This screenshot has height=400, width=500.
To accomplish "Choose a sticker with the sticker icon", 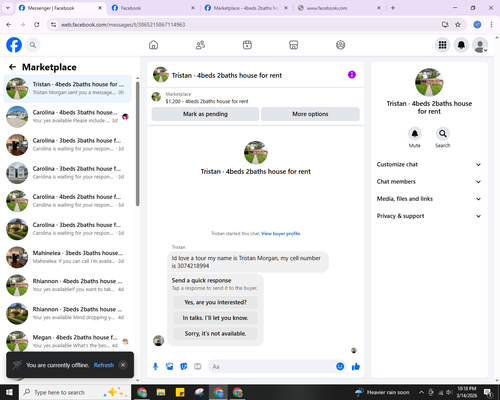I will [x=184, y=367].
